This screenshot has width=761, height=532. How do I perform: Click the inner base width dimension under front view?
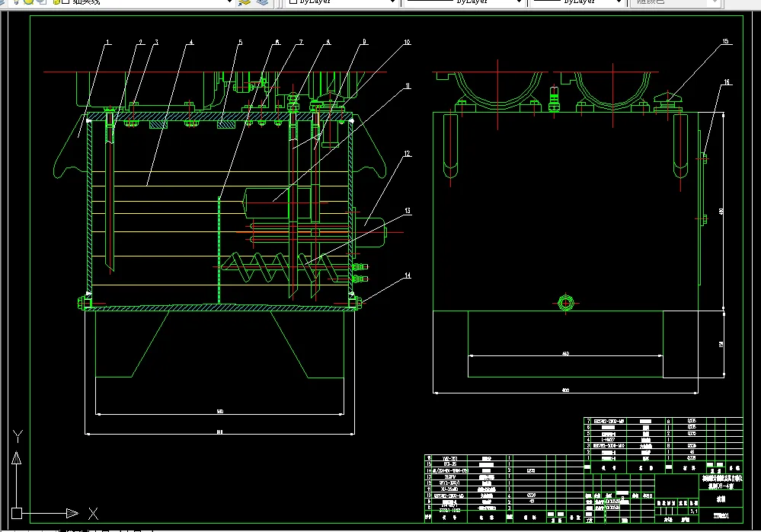point(220,411)
